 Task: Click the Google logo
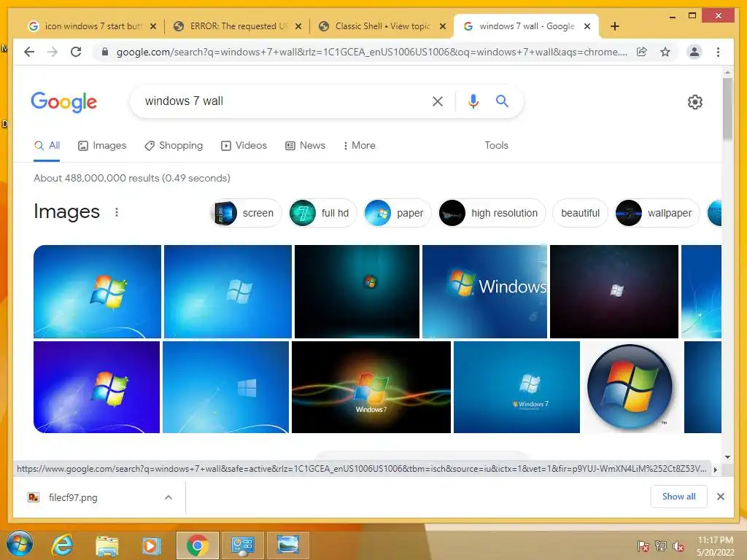coord(64,102)
